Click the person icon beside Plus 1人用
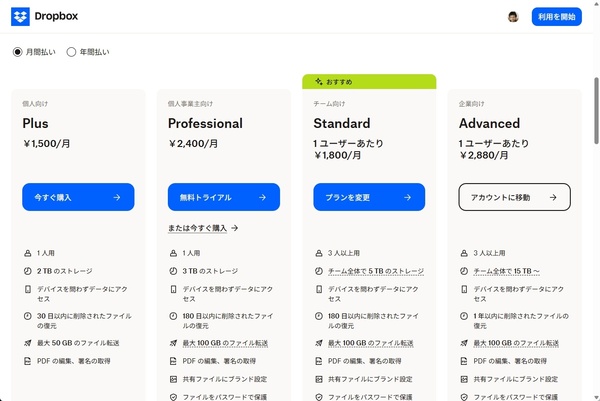 [28, 253]
